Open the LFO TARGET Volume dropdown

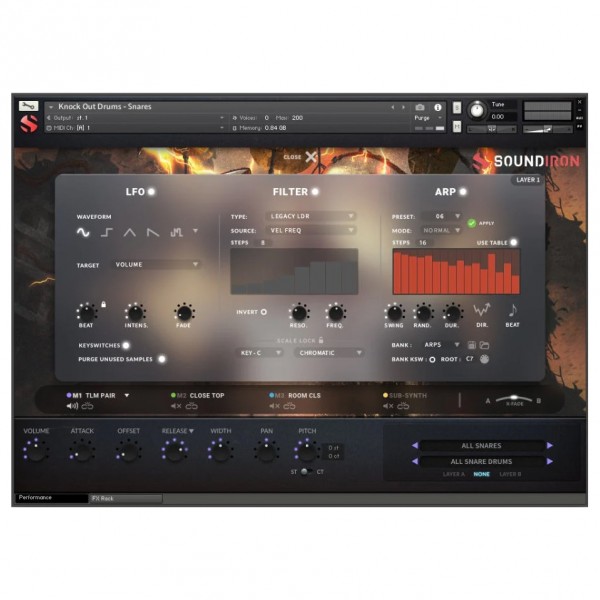pos(156,264)
